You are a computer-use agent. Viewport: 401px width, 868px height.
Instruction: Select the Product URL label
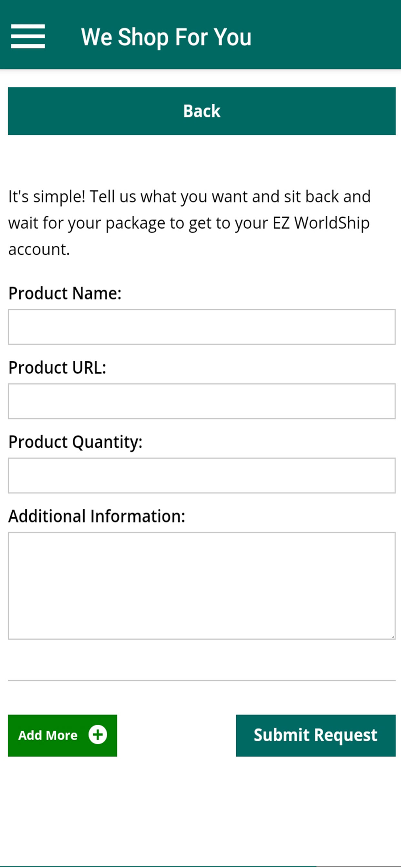[x=57, y=367]
